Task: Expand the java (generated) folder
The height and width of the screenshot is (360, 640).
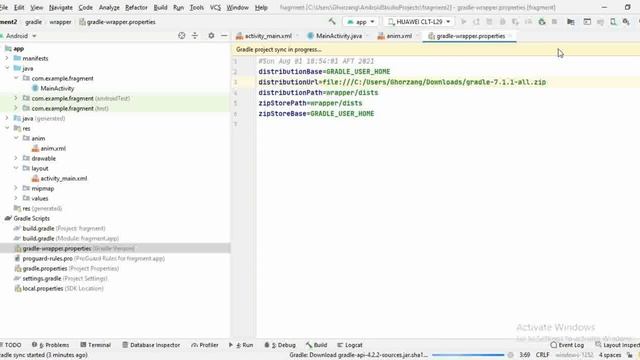Action: tap(7, 118)
